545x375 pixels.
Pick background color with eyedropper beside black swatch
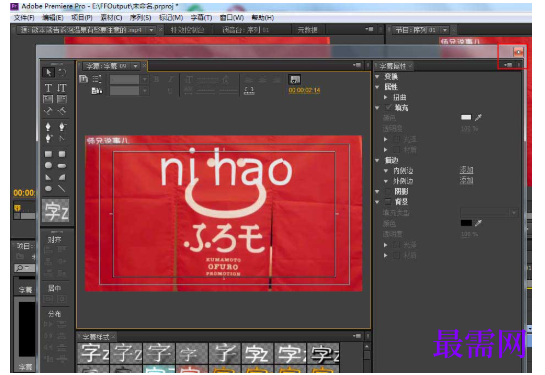coord(479,223)
